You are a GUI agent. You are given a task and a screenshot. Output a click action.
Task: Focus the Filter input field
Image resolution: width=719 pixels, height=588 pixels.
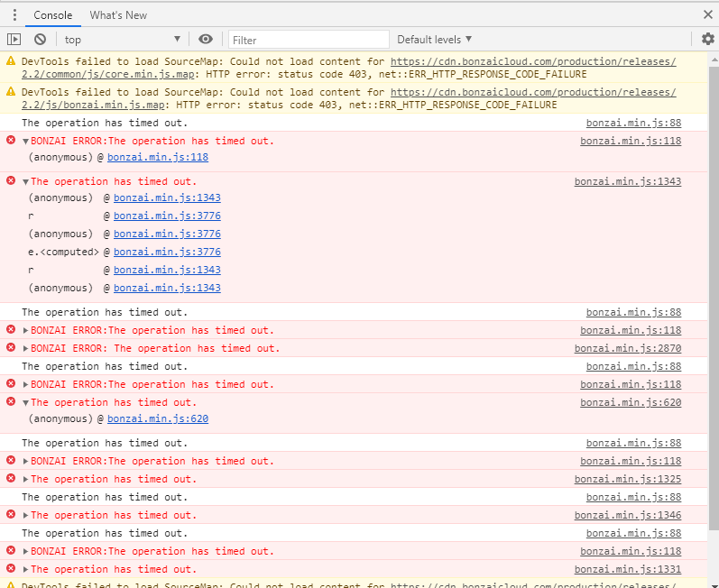[x=309, y=40]
